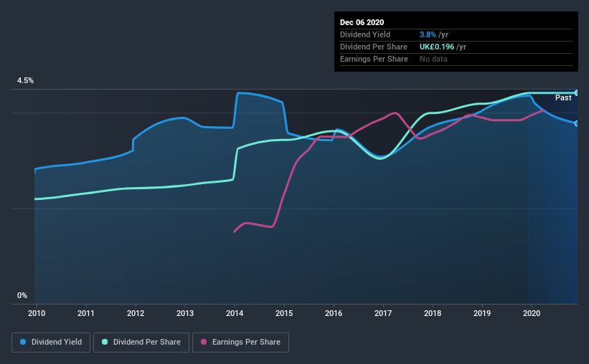Viewport: 589px width, 364px height.
Task: Click the 2019 x-axis label
Action: [x=482, y=313]
